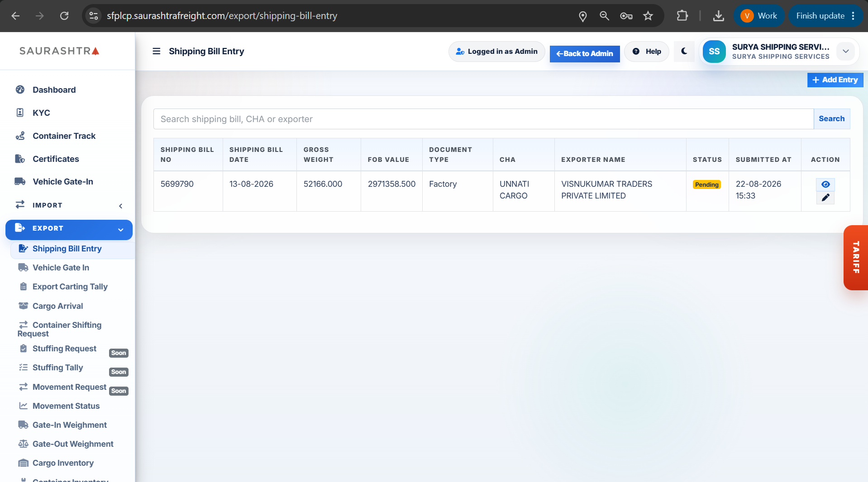Click the location pin icon in address bar
868x482 pixels.
coord(583,16)
